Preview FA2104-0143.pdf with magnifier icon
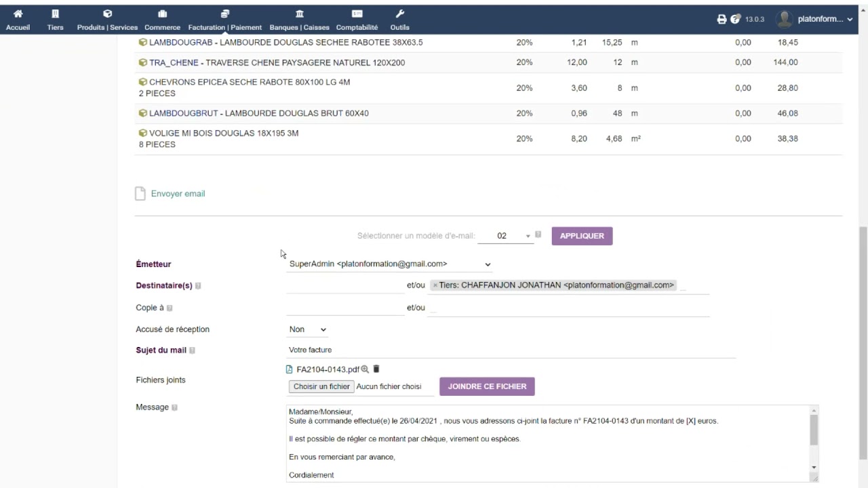The height and width of the screenshot is (488, 868). (365, 369)
